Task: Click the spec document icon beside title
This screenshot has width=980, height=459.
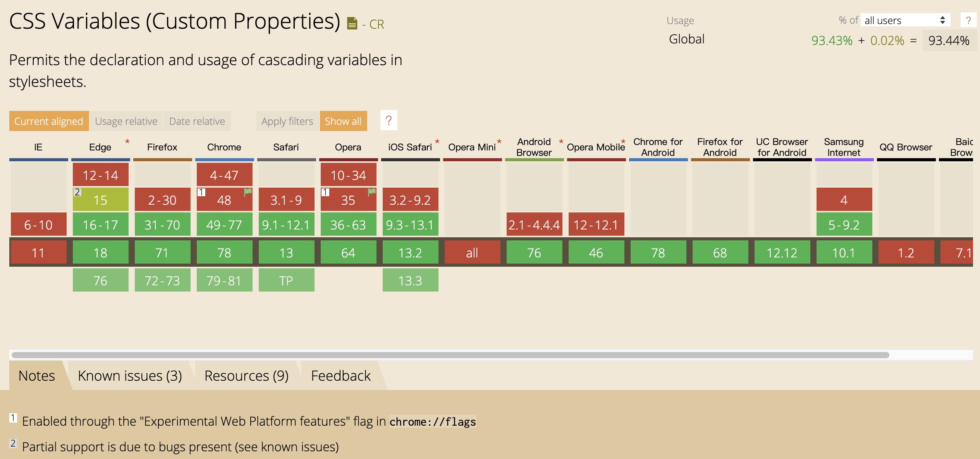Action: (352, 24)
